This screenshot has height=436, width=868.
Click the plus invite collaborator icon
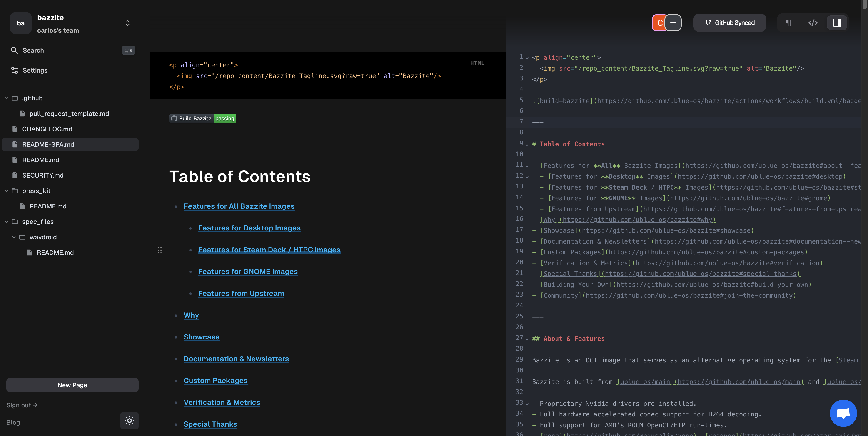click(x=673, y=23)
